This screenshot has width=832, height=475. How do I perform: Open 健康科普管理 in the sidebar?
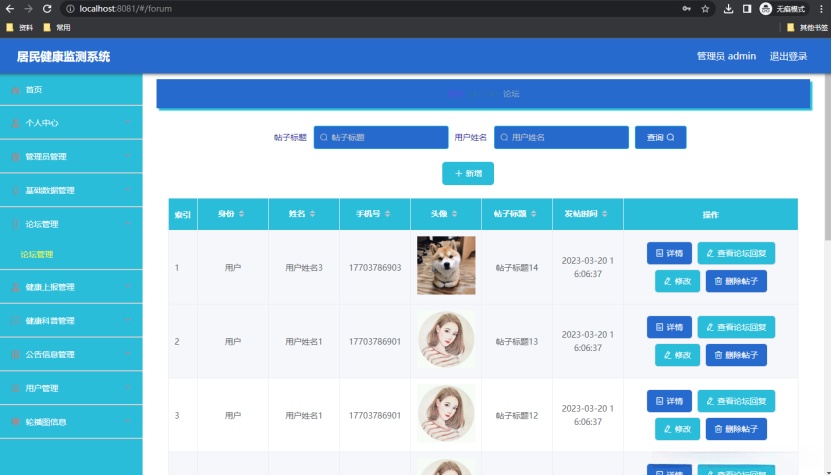click(71, 321)
